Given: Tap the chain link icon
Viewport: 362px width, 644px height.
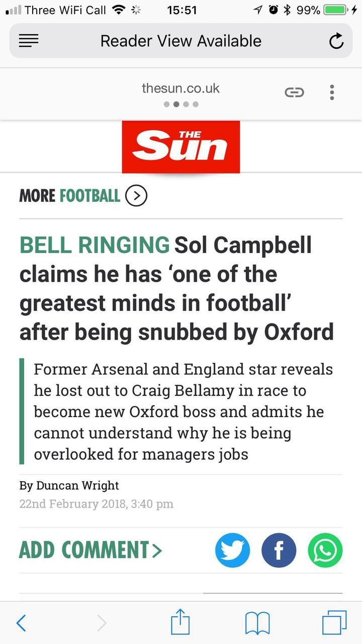Looking at the screenshot, I should [x=295, y=92].
